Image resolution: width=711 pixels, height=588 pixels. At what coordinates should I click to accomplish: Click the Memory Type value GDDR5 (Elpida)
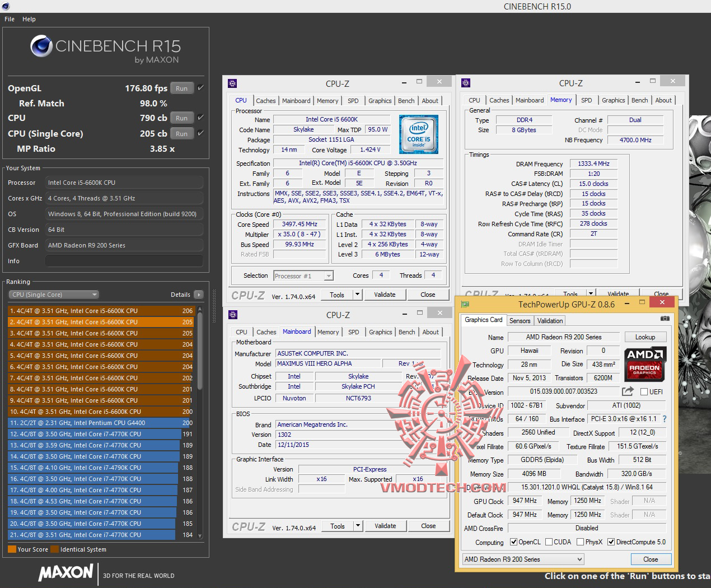[542, 460]
